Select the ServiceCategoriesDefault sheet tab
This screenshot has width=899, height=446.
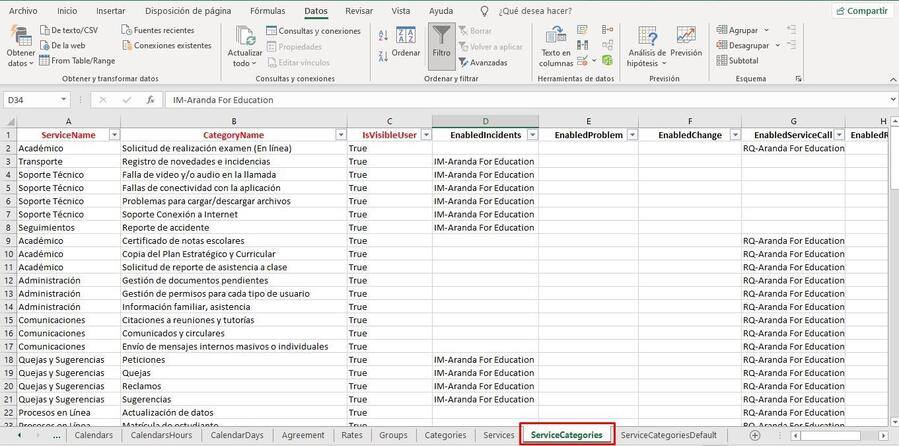(x=668, y=435)
